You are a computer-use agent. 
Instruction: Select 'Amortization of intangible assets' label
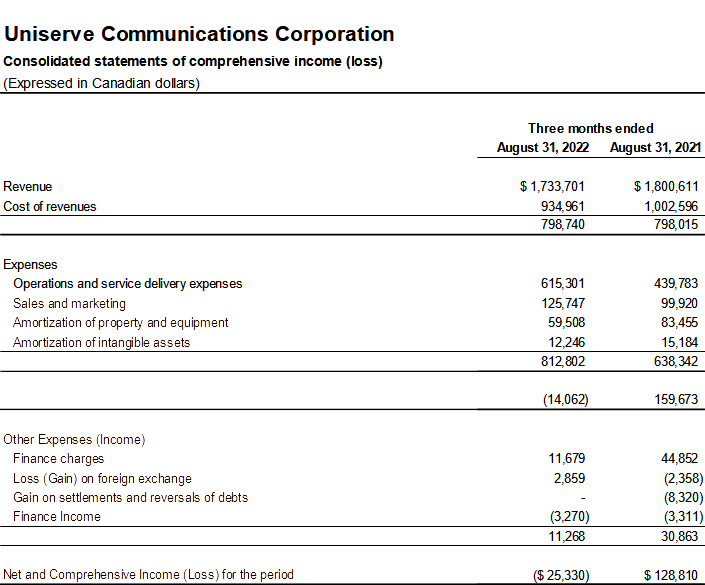point(102,343)
